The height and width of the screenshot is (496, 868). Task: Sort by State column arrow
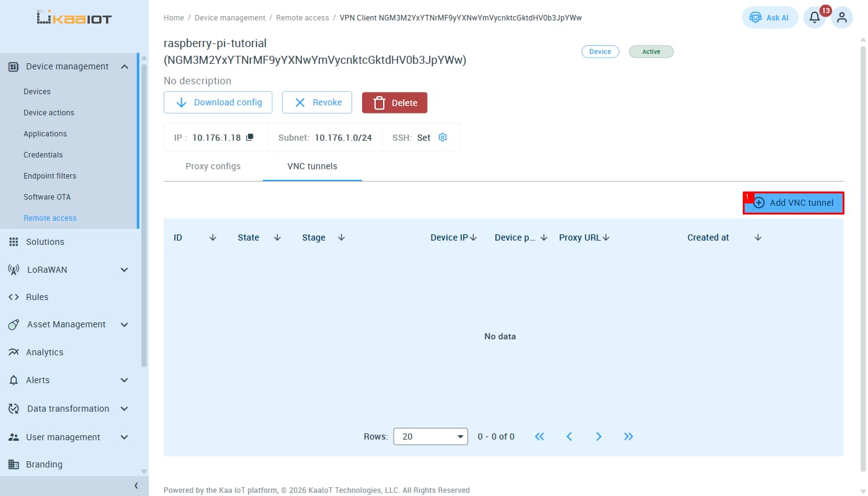tap(277, 237)
